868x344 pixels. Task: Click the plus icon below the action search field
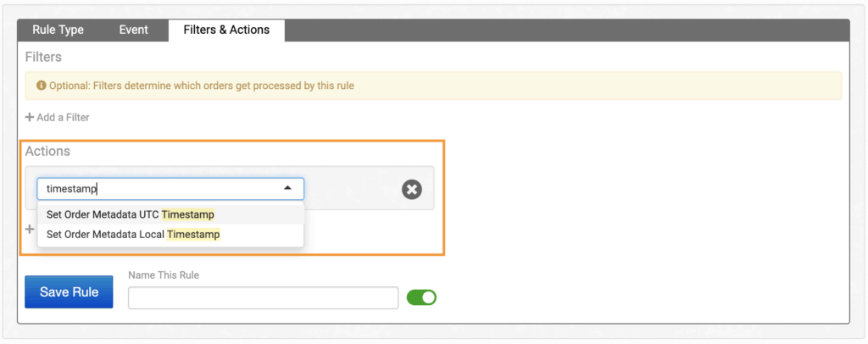point(31,230)
